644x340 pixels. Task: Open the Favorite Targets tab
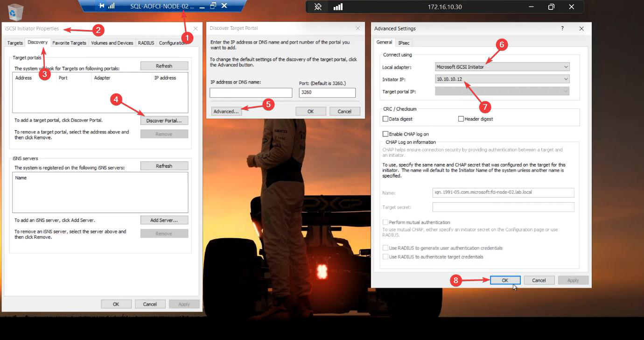point(69,43)
